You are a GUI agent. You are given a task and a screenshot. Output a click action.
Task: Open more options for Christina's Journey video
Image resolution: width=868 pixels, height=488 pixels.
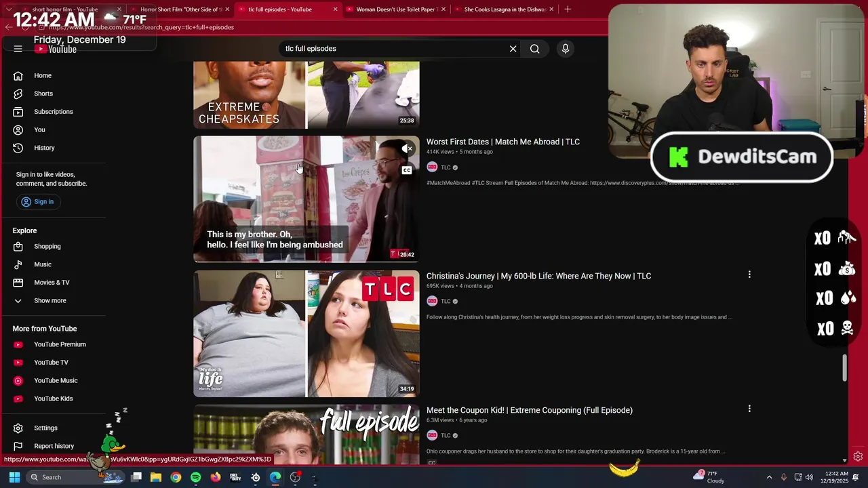749,274
